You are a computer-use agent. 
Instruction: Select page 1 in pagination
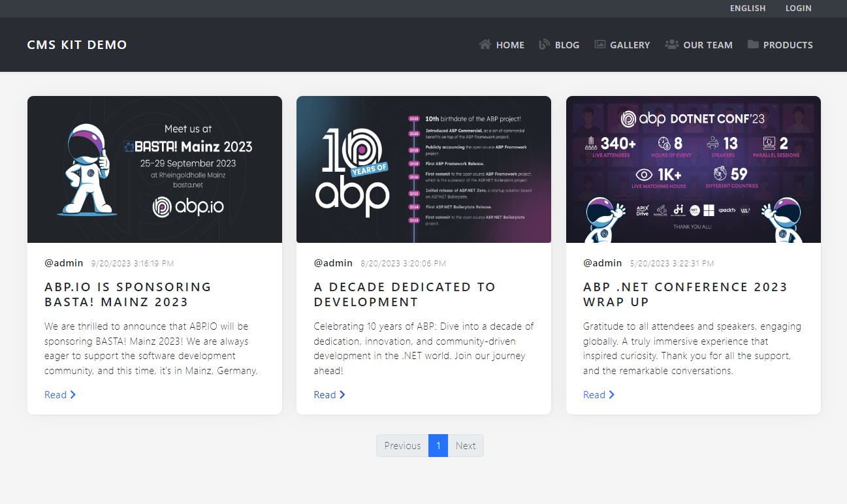(438, 446)
